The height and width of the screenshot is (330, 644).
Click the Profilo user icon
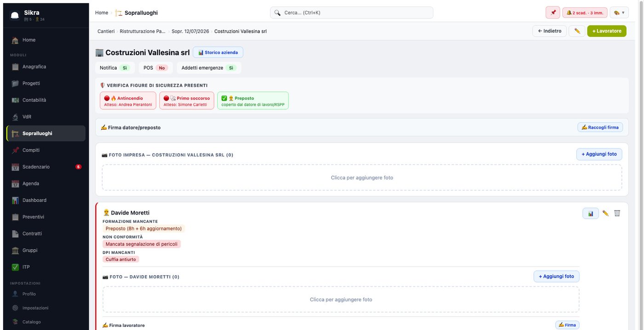click(15, 294)
